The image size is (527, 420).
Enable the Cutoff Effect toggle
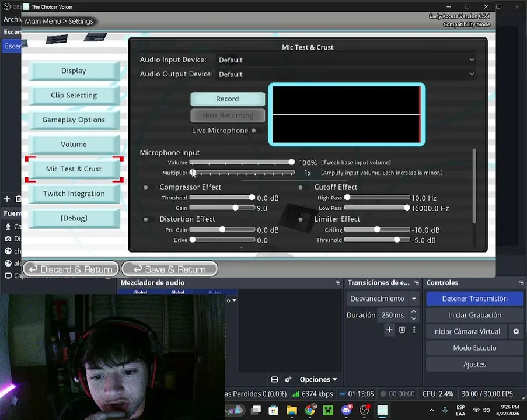pos(303,187)
